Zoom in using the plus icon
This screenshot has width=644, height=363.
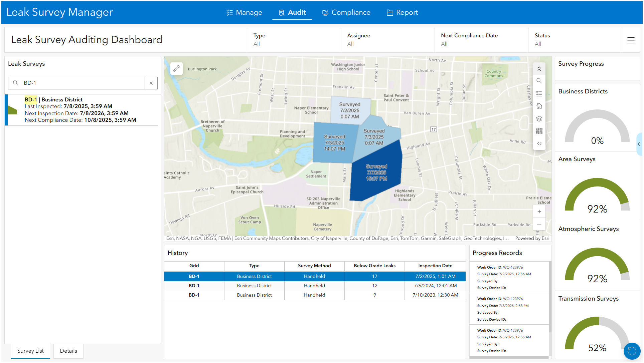pos(539,211)
